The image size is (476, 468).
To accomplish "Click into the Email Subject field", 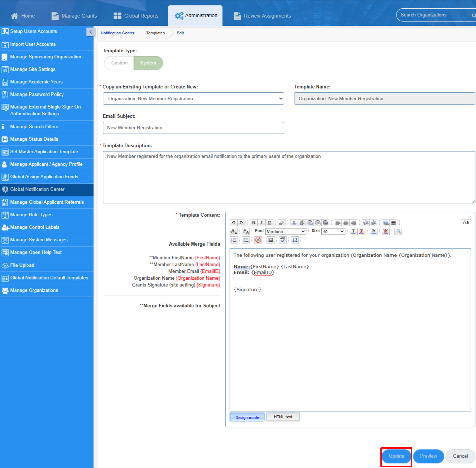I will [x=193, y=128].
